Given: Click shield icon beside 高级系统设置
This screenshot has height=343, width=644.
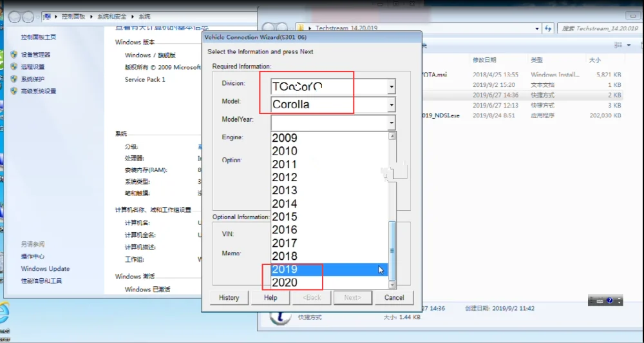Looking at the screenshot, I should tap(14, 92).
